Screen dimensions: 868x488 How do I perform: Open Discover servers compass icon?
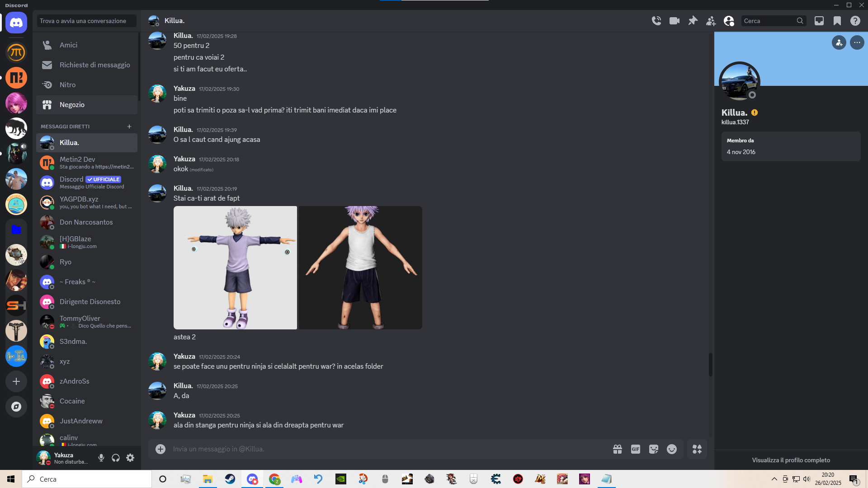coord(16,407)
